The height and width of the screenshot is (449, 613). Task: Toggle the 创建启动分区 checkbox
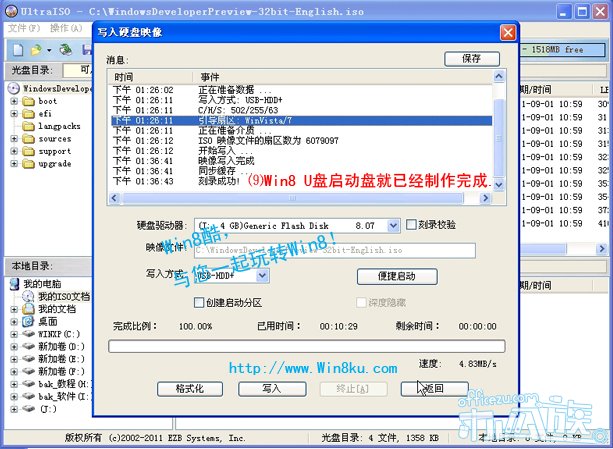point(199,302)
